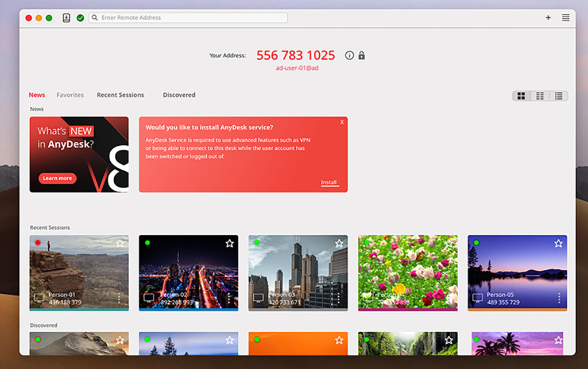This screenshot has height=369, width=588.
Task: Click the Recent Sessions section heading
Action: point(50,228)
